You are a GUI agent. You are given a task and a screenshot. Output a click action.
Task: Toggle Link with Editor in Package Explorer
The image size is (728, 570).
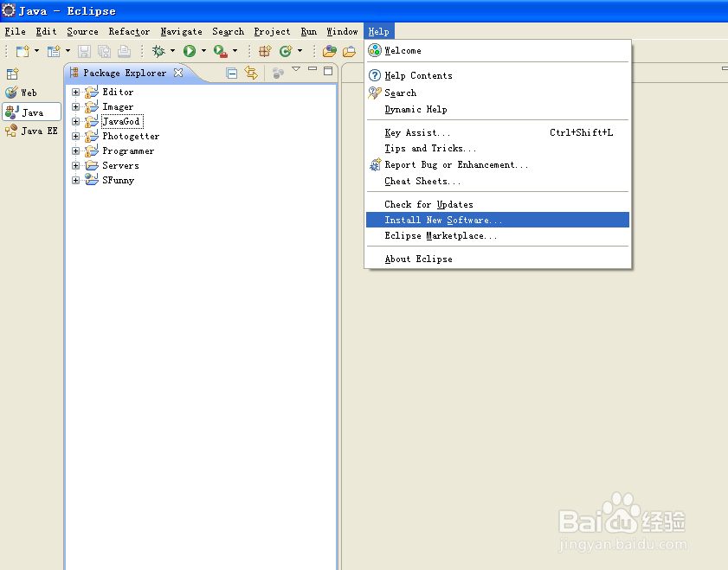(251, 73)
